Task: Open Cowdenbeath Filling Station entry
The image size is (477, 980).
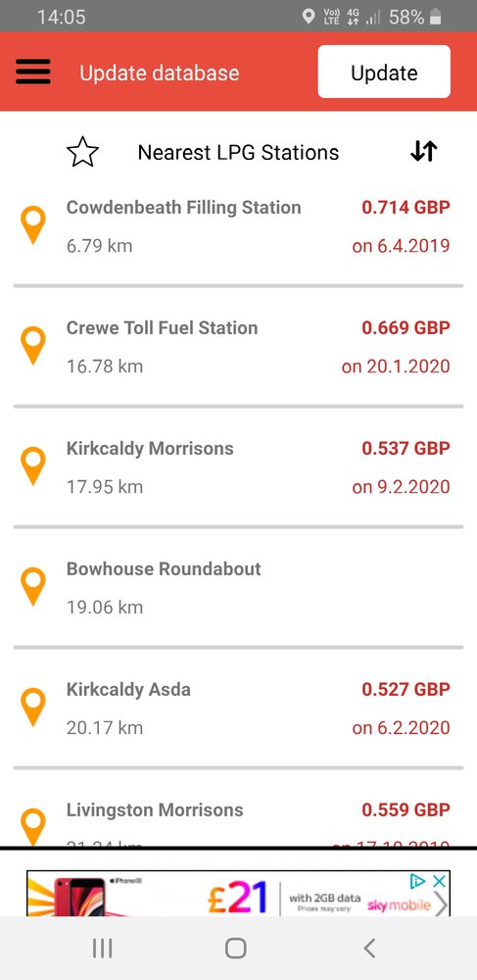Action: [x=239, y=226]
